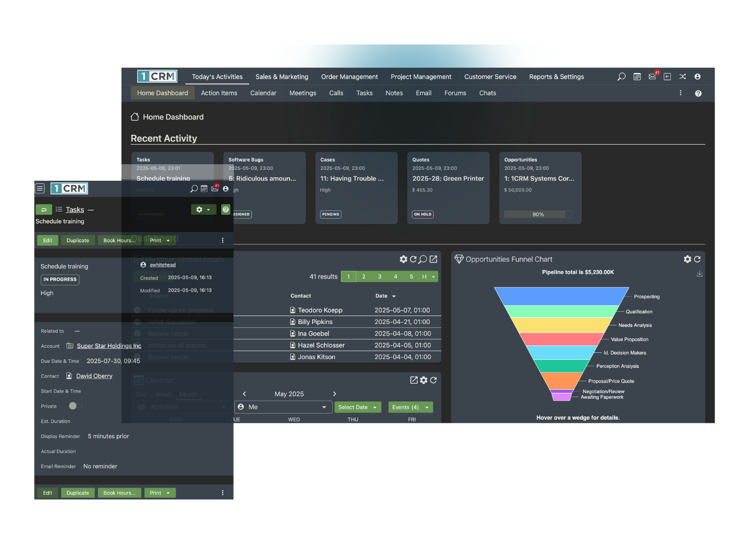Open the calendar grid icon in top bar
The height and width of the screenshot is (533, 756).
coord(636,76)
